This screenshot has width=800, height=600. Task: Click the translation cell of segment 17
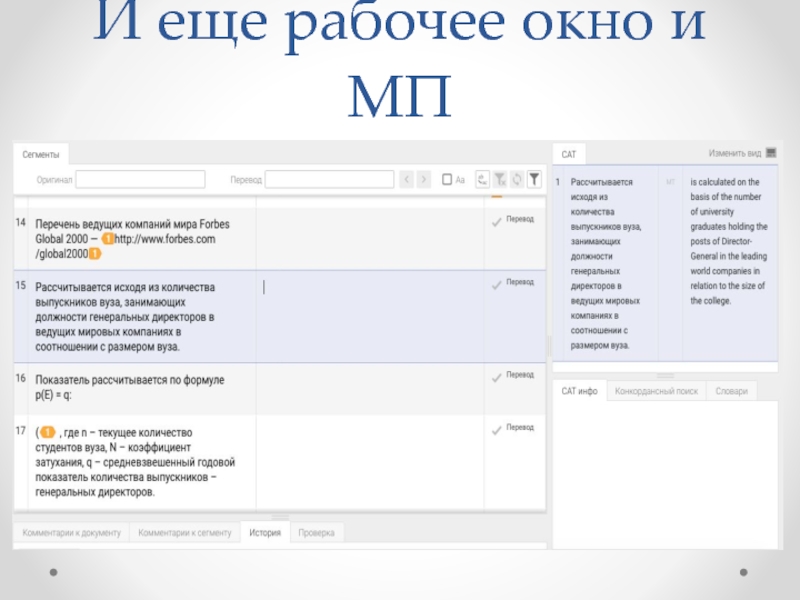[x=370, y=462]
